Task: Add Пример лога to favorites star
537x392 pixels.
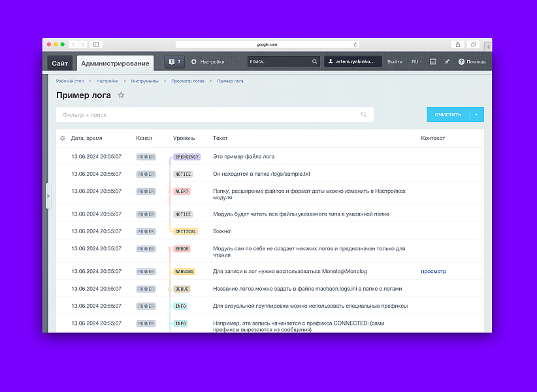Action: tap(121, 95)
